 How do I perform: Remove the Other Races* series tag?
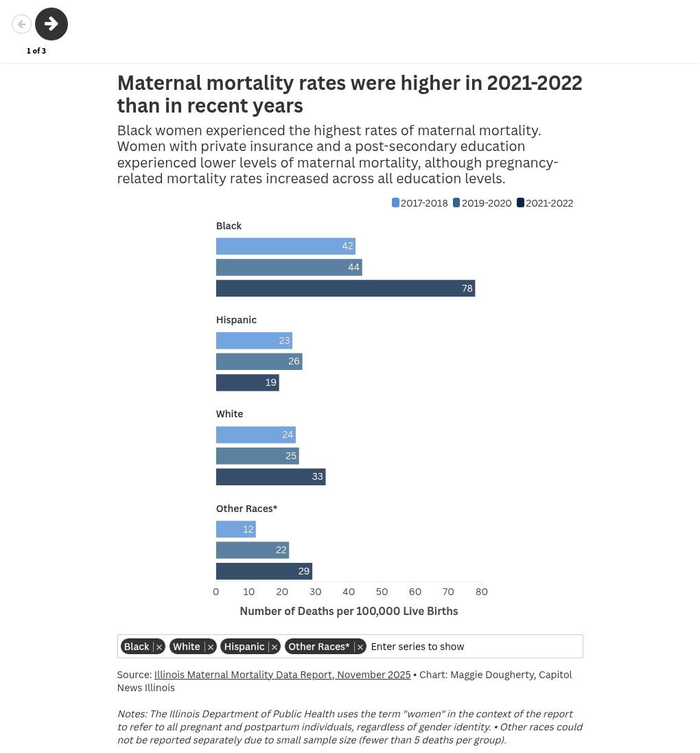coord(360,647)
